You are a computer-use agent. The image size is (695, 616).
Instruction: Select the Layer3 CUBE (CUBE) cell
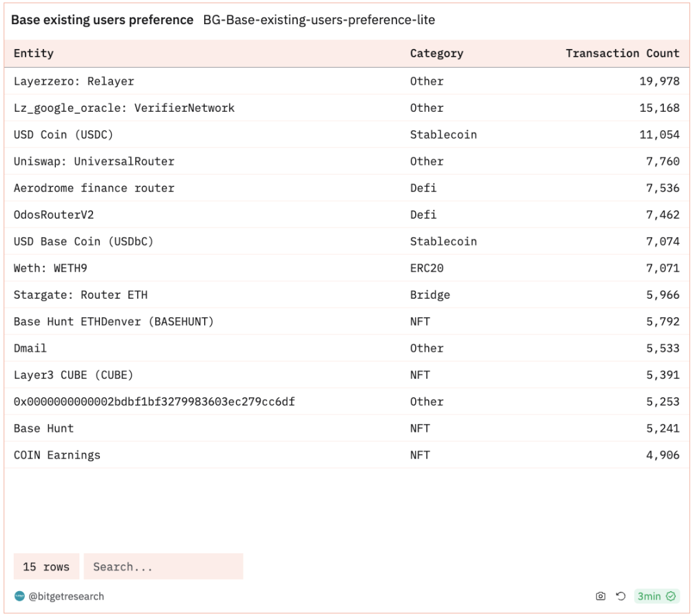click(73, 375)
